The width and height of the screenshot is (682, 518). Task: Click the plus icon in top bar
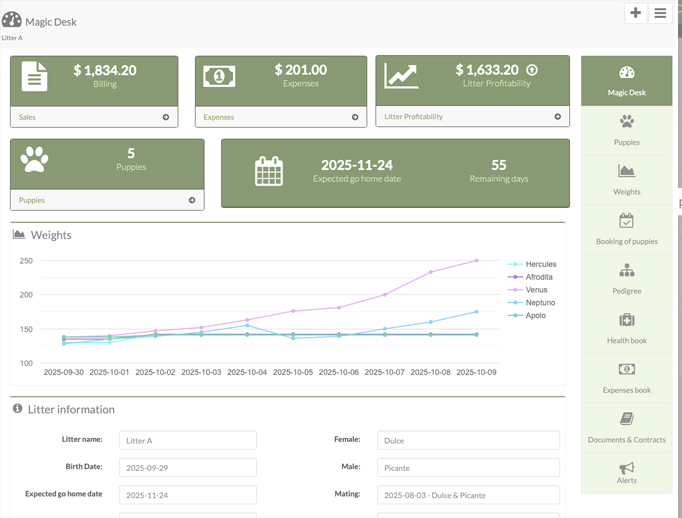tap(635, 13)
